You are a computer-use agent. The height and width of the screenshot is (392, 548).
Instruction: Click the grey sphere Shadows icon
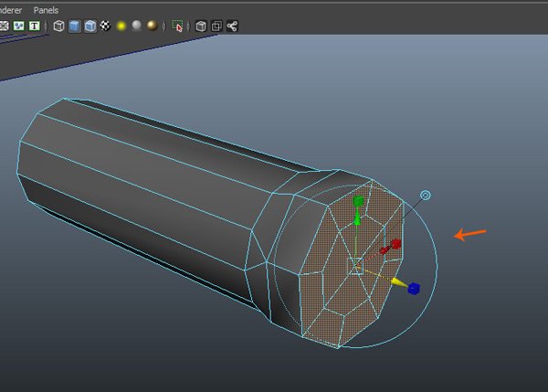click(136, 26)
